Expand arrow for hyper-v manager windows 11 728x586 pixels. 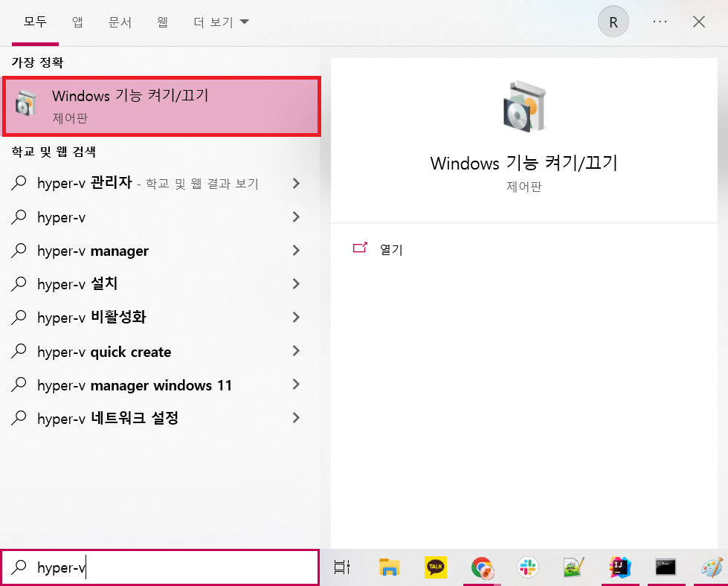click(x=296, y=384)
